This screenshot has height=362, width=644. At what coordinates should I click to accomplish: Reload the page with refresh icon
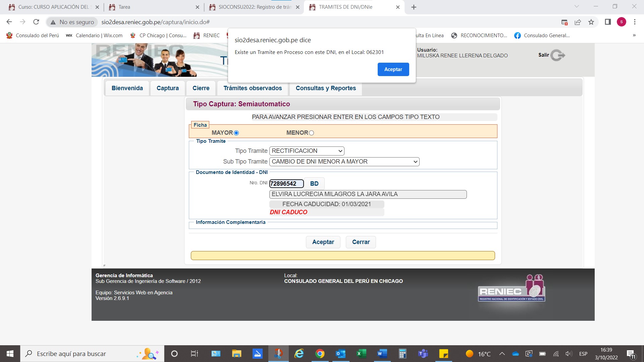36,22
